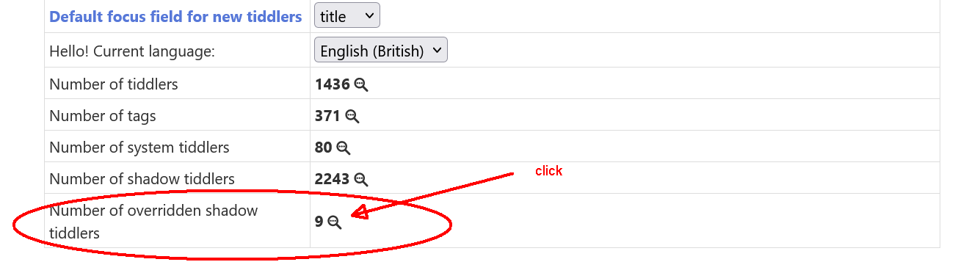Click the magnifier next to 2243 shadow tiddlers
This screenshot has width=980, height=273.
click(361, 179)
